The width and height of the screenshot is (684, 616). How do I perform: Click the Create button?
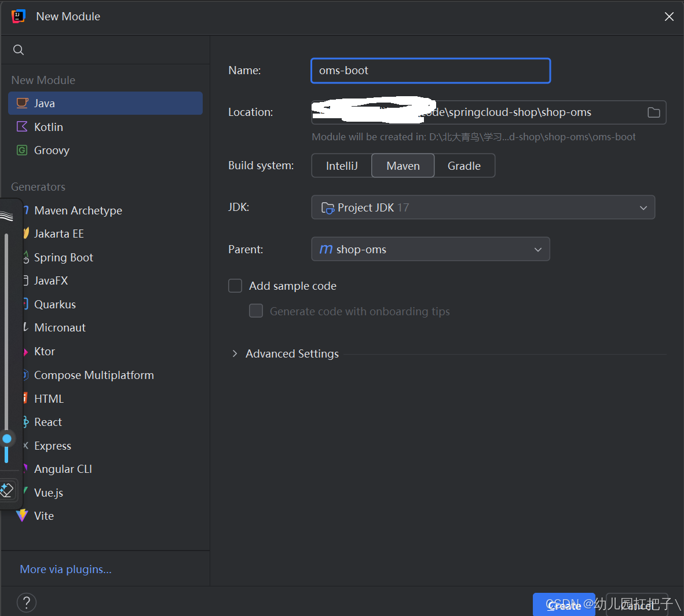[x=564, y=605]
